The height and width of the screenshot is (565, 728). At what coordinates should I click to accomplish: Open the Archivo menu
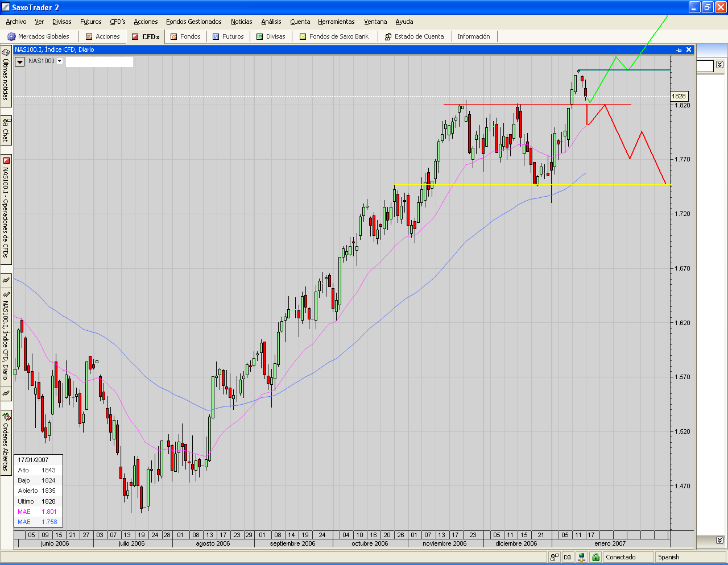(x=16, y=22)
